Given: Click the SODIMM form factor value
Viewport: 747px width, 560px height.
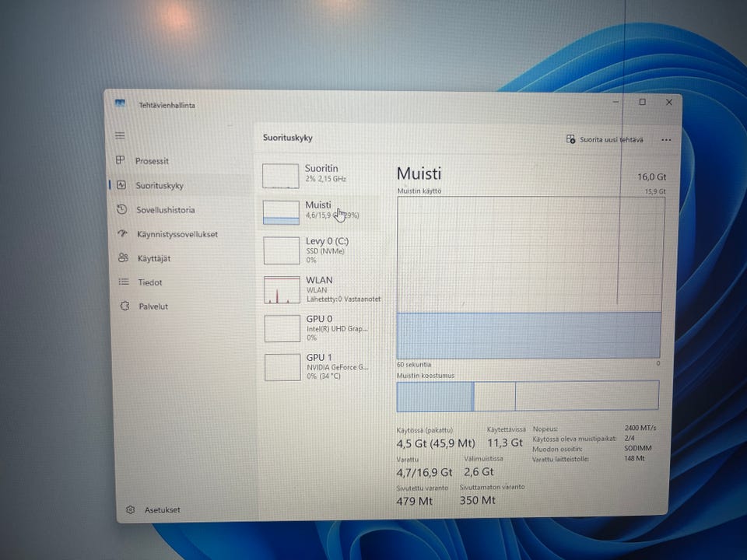Looking at the screenshot, I should point(638,448).
